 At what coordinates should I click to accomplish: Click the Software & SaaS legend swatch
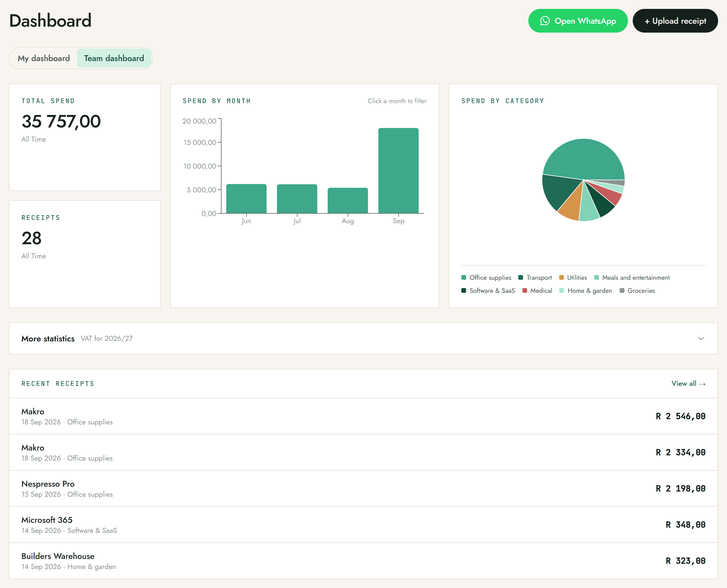[464, 291]
